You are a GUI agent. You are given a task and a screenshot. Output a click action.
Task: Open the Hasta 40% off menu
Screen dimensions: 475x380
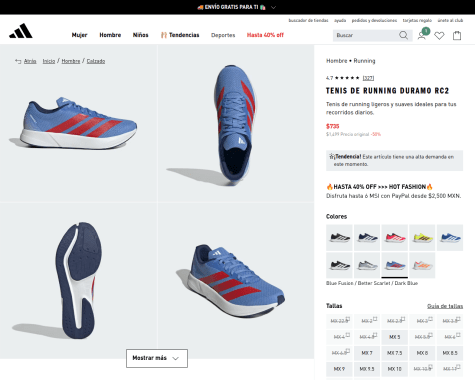(x=265, y=35)
